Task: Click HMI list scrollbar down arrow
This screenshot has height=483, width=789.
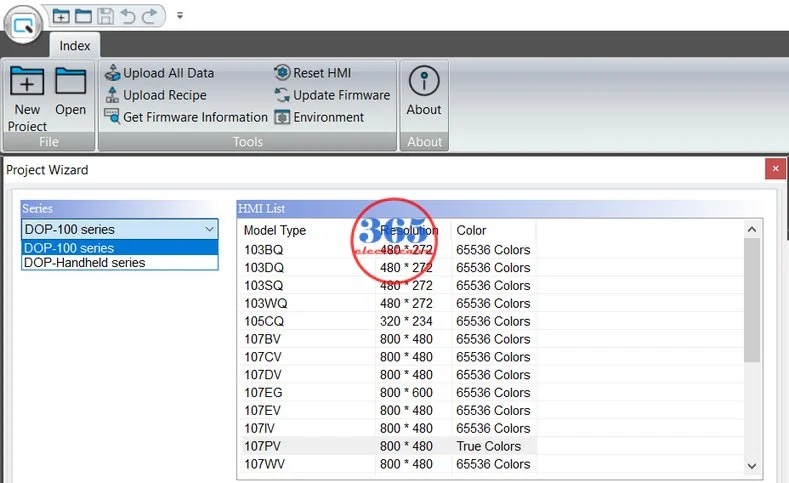Action: pos(752,466)
